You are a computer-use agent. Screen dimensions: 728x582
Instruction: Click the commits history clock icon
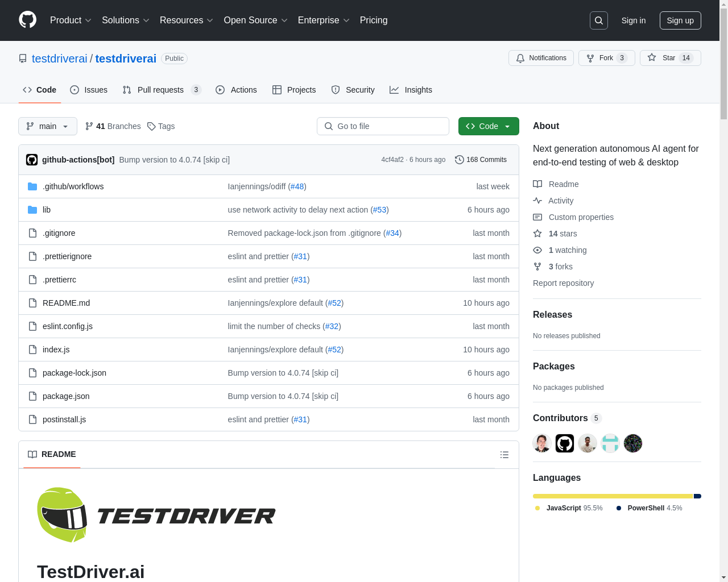[460, 160]
